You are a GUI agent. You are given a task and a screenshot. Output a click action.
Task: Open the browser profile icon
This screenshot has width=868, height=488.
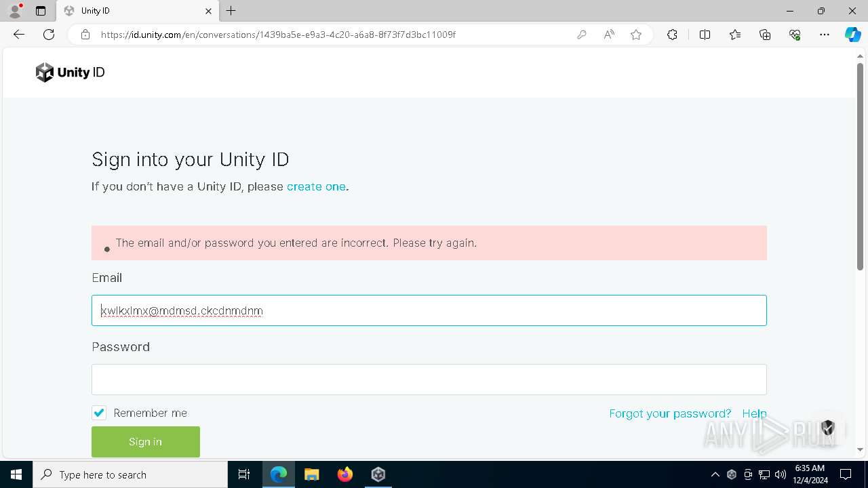pos(15,11)
